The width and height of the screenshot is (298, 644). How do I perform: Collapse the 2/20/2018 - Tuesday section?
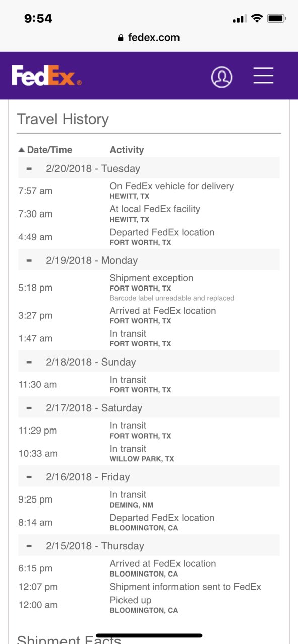point(29,169)
